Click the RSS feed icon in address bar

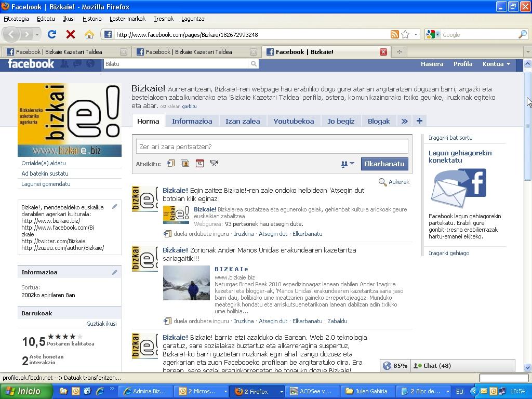(x=395, y=34)
